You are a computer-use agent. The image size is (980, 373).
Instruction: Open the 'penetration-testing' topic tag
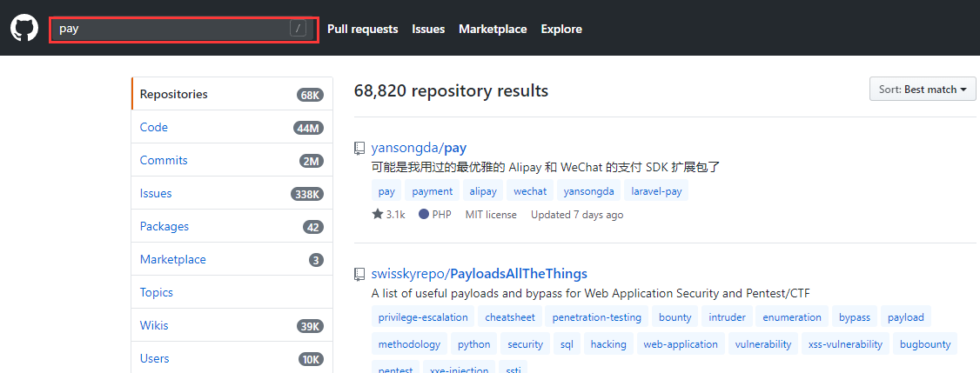pyautogui.click(x=597, y=317)
